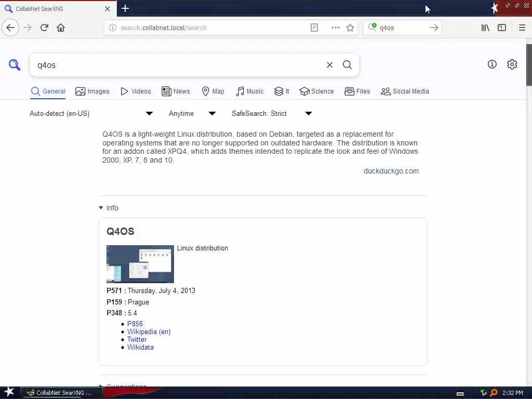Collapse the Info section
Screen dimensions: 532x399
click(109, 208)
